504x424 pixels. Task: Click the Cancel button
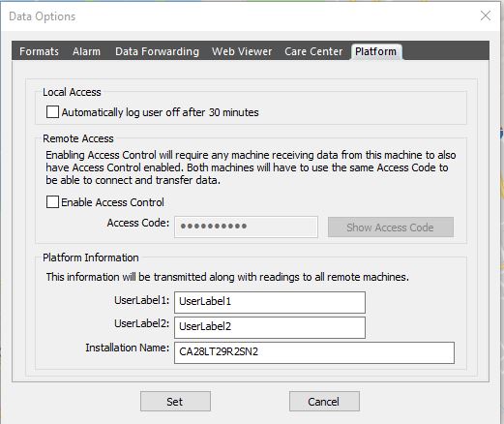pyautogui.click(x=324, y=402)
